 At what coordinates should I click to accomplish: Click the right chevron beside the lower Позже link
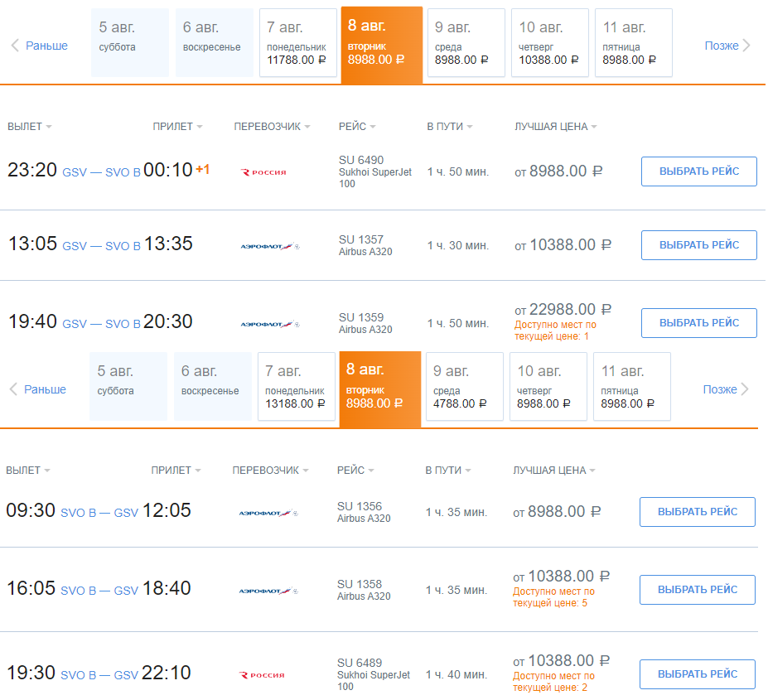tap(745, 389)
